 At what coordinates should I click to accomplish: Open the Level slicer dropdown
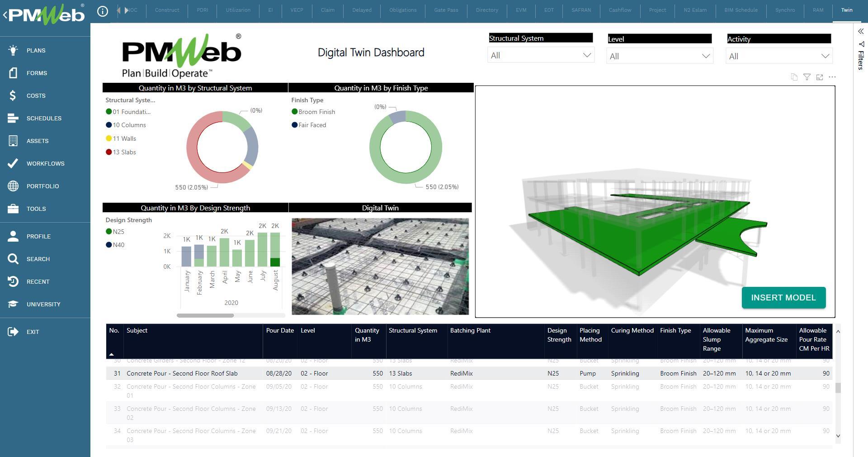[660, 56]
